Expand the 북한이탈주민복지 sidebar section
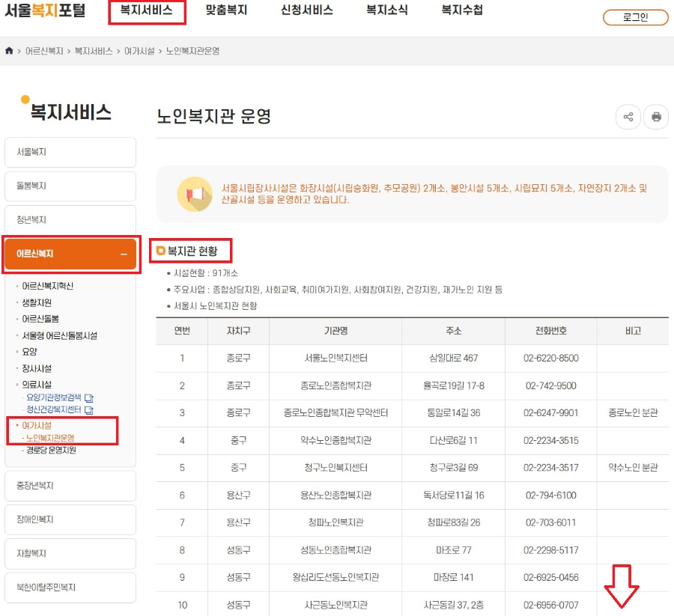The image size is (674, 616). coord(70,588)
